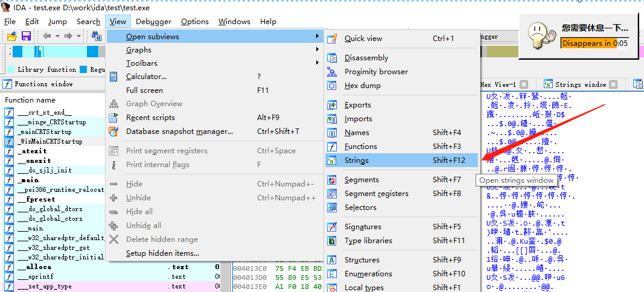Open the Debugger menu
This screenshot has height=292, width=644.
[154, 21]
